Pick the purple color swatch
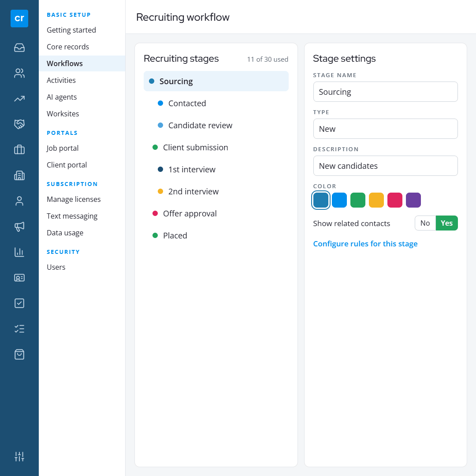The width and height of the screenshot is (476, 476). click(413, 200)
